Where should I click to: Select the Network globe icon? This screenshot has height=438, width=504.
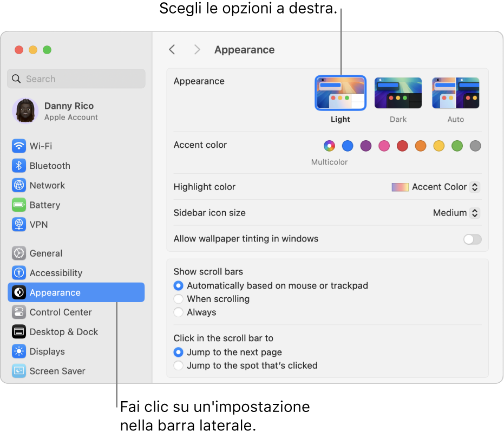pos(19,185)
